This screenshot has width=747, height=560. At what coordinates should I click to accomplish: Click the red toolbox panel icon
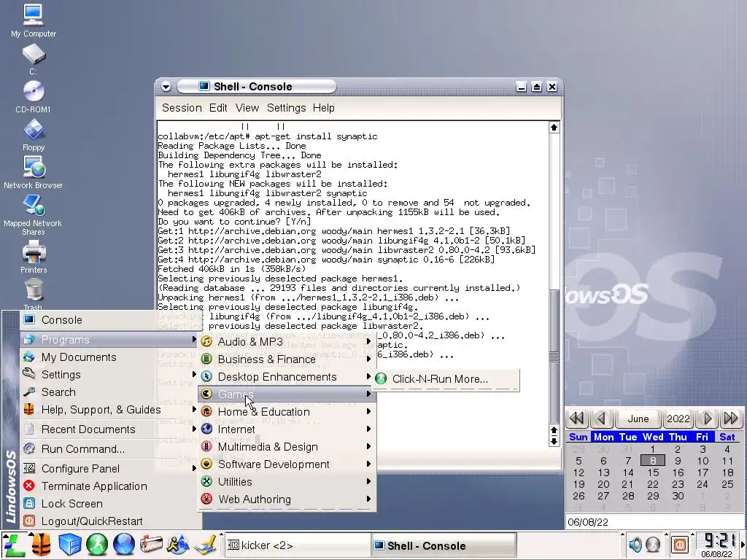click(151, 545)
